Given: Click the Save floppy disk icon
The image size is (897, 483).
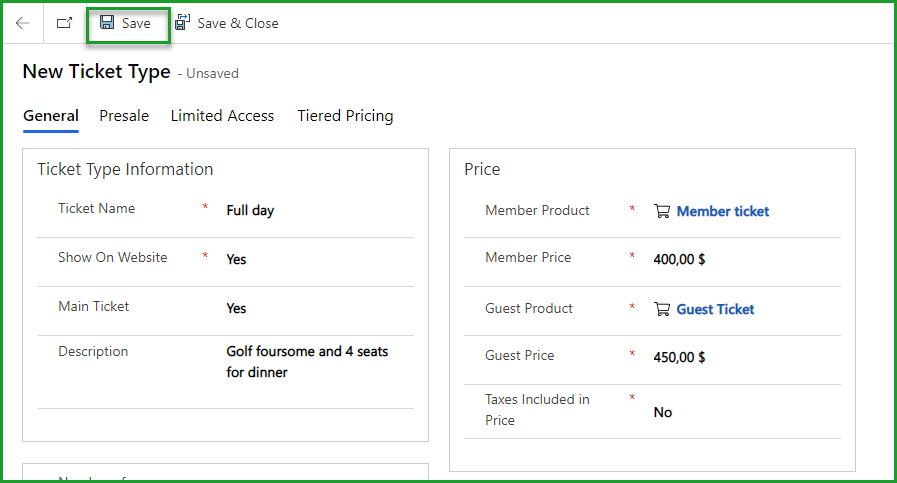Looking at the screenshot, I should [x=107, y=23].
